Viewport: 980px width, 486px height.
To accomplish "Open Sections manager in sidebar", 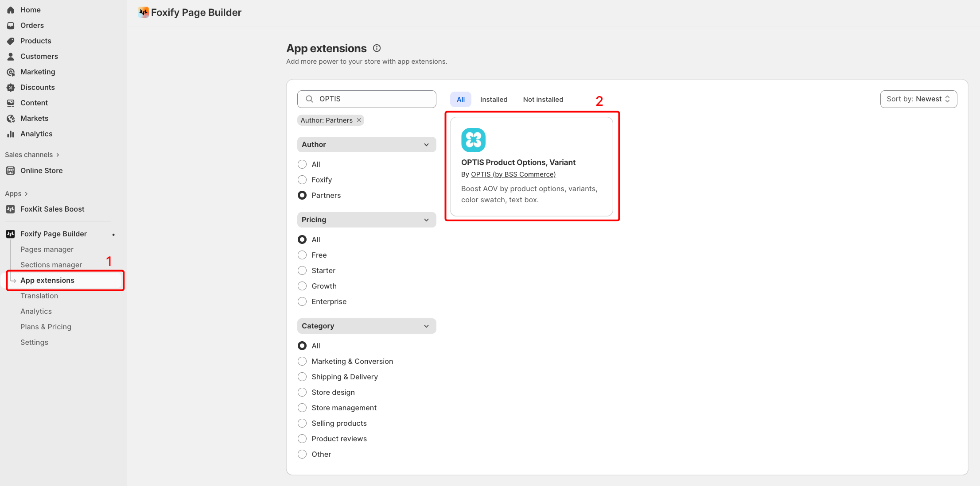I will tap(51, 265).
